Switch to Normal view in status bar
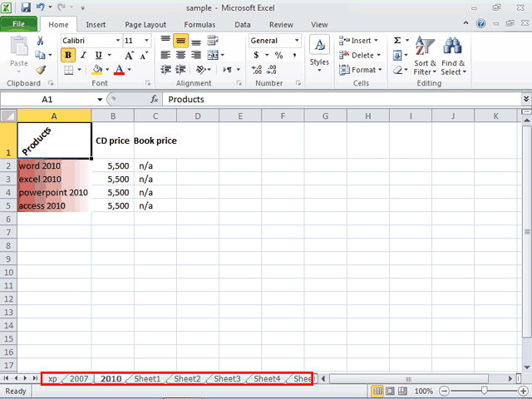Screen dimensions: 532x399 coord(377,392)
